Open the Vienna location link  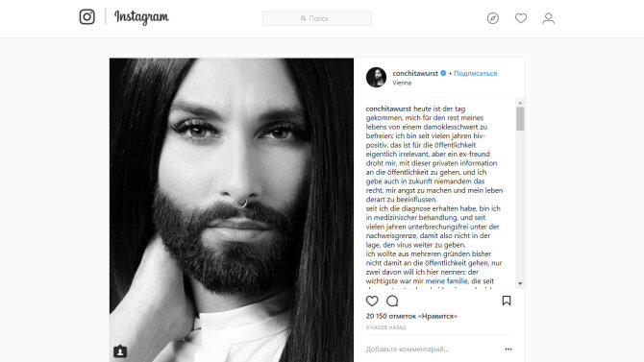click(402, 83)
